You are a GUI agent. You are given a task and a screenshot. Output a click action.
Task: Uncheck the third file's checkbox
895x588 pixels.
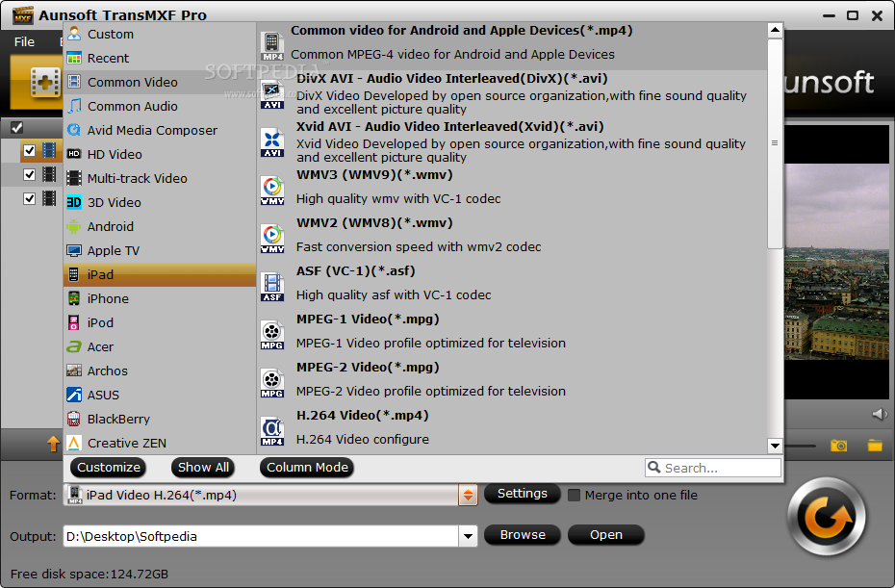pos(29,198)
